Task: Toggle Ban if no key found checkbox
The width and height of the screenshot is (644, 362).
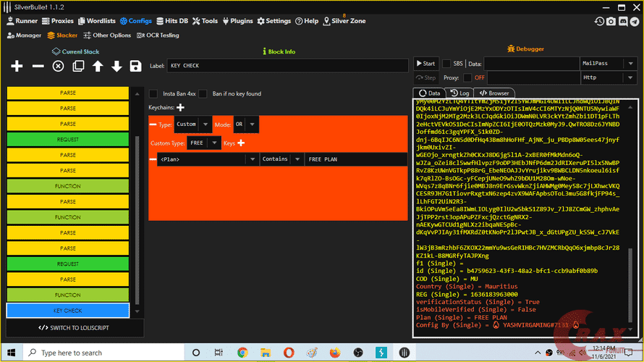Action: click(x=203, y=93)
